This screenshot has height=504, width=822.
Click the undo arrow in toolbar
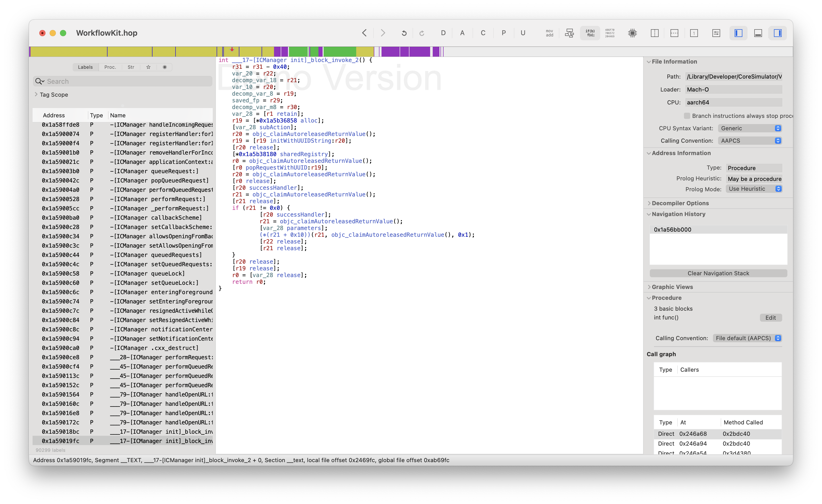[404, 33]
